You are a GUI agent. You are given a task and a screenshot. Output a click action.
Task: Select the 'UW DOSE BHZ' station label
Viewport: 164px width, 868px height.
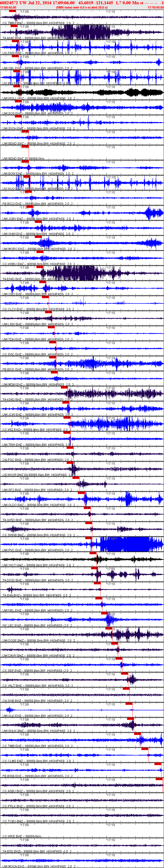(x=13, y=641)
